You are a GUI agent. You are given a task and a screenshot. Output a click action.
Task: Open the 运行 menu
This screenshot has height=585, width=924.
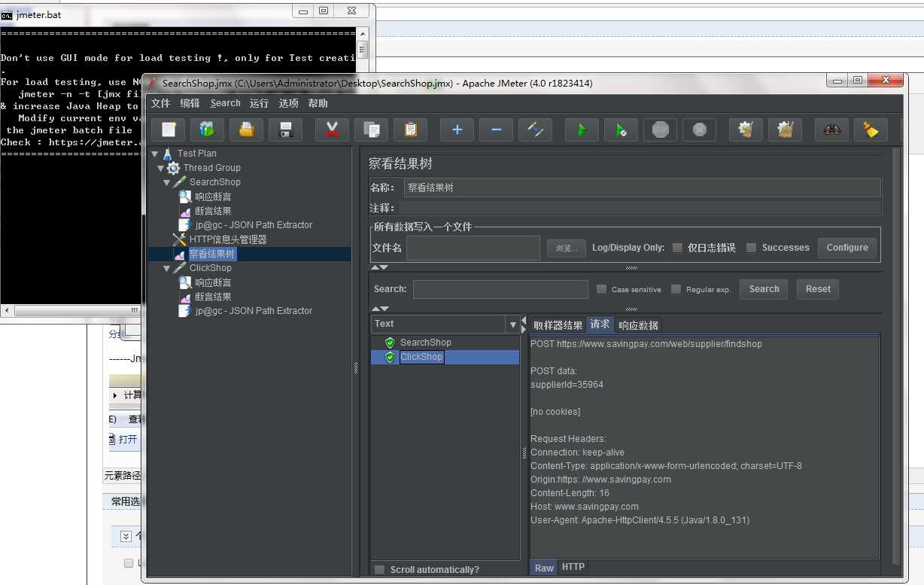tap(259, 103)
